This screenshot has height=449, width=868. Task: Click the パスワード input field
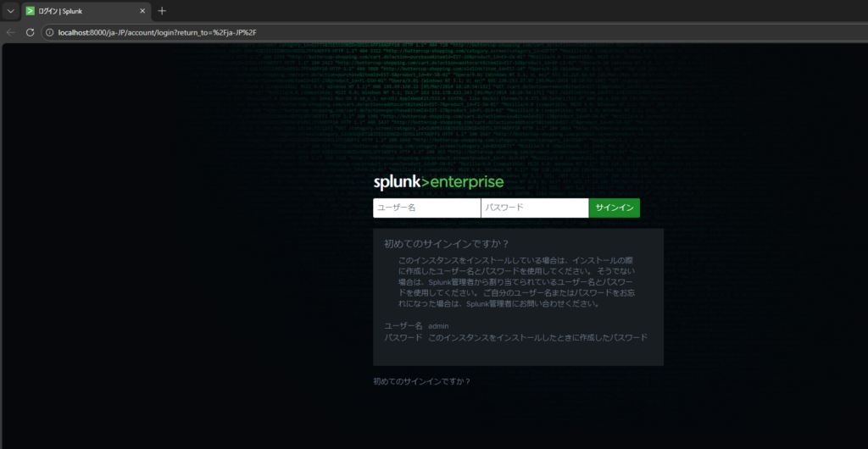tap(534, 208)
